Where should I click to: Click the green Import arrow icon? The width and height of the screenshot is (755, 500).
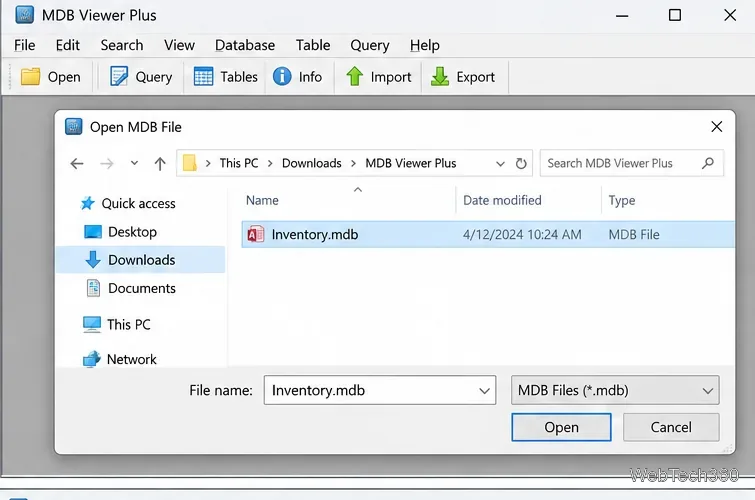point(355,76)
